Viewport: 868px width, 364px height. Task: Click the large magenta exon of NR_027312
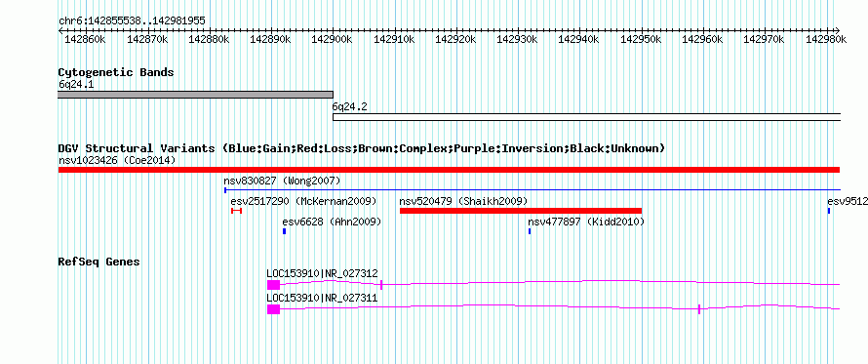coord(273,285)
